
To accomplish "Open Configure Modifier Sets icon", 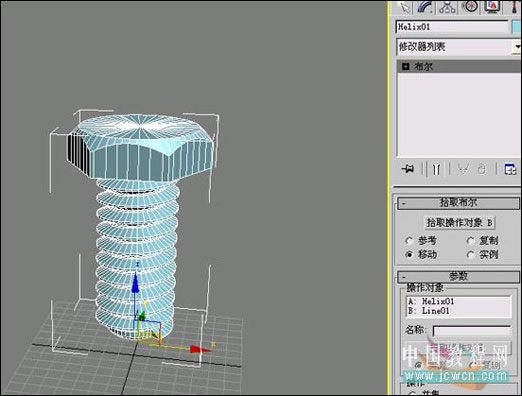I will [x=510, y=169].
